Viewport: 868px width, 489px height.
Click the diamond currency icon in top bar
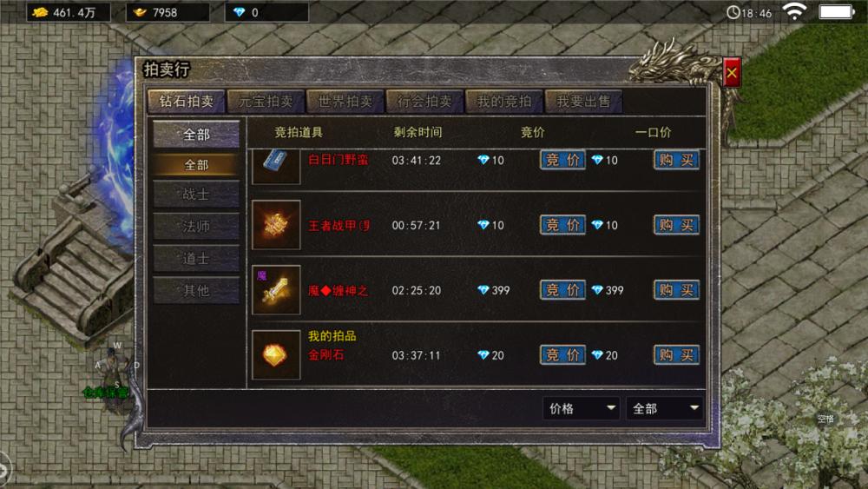pyautogui.click(x=240, y=12)
